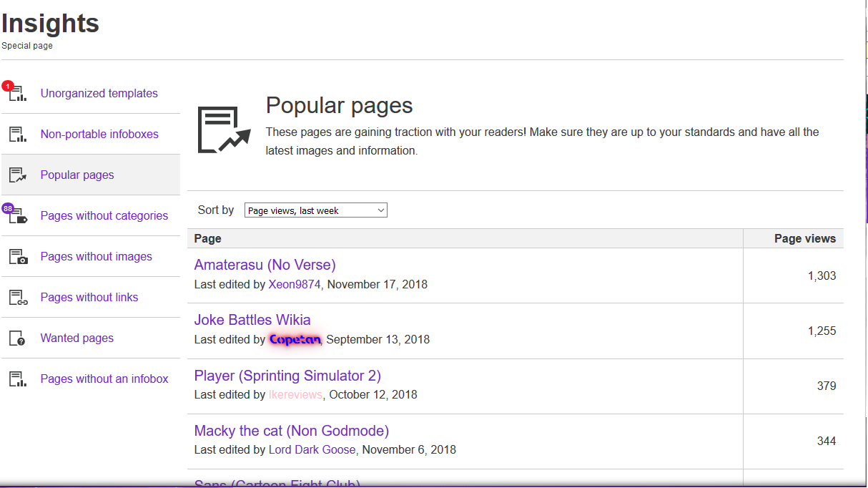The width and height of the screenshot is (868, 488).
Task: Select Wanted pages in the sidebar
Action: [77, 338]
